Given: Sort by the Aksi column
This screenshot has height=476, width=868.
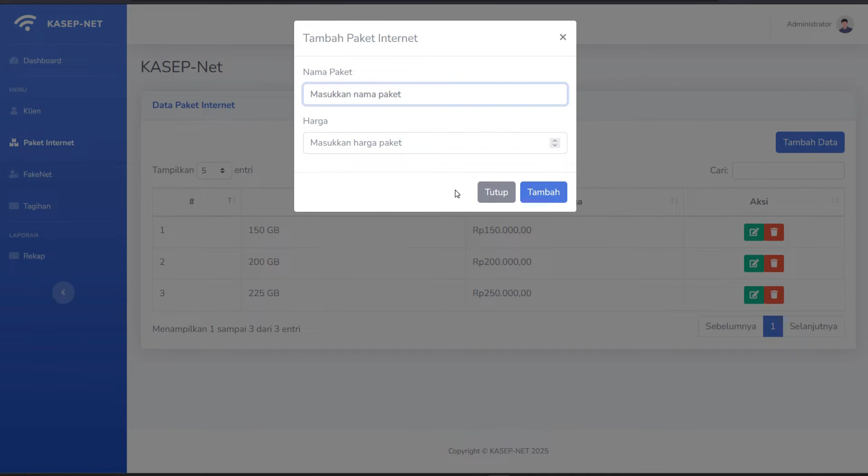Looking at the screenshot, I should coord(763,202).
